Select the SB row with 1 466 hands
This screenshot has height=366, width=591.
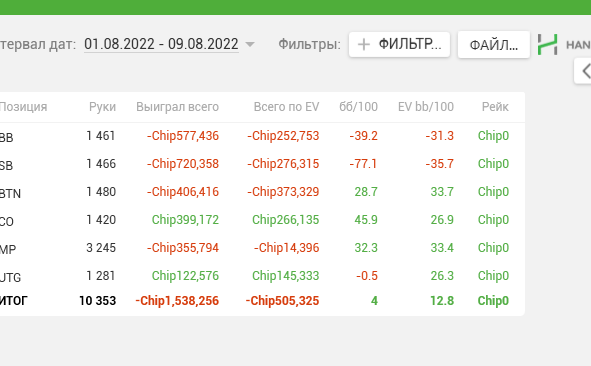[x=262, y=164]
